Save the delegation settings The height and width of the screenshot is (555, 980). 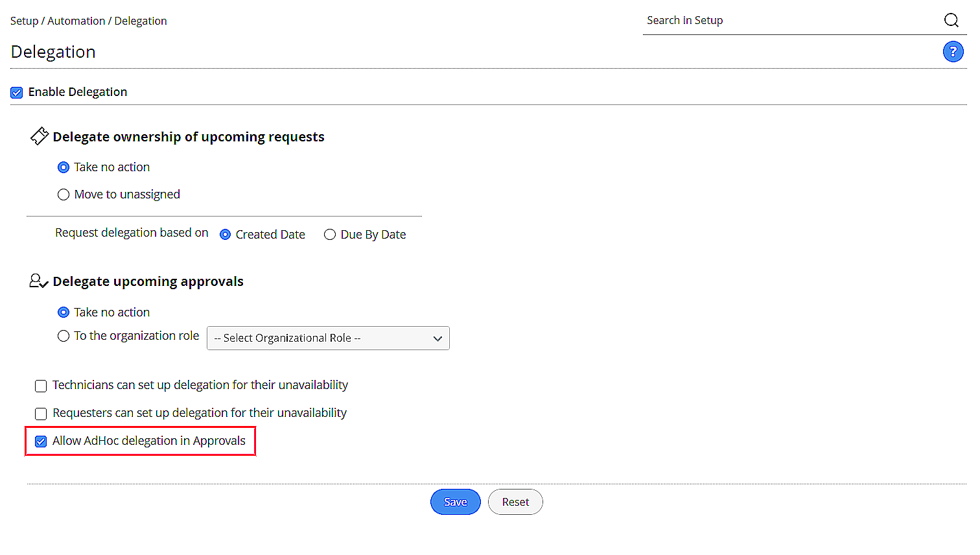455,502
